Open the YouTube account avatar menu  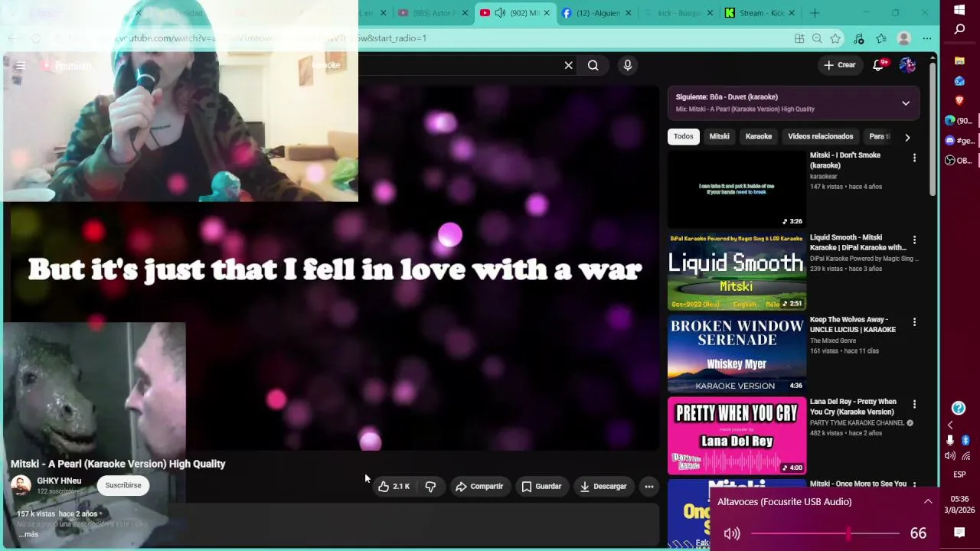coord(907,65)
